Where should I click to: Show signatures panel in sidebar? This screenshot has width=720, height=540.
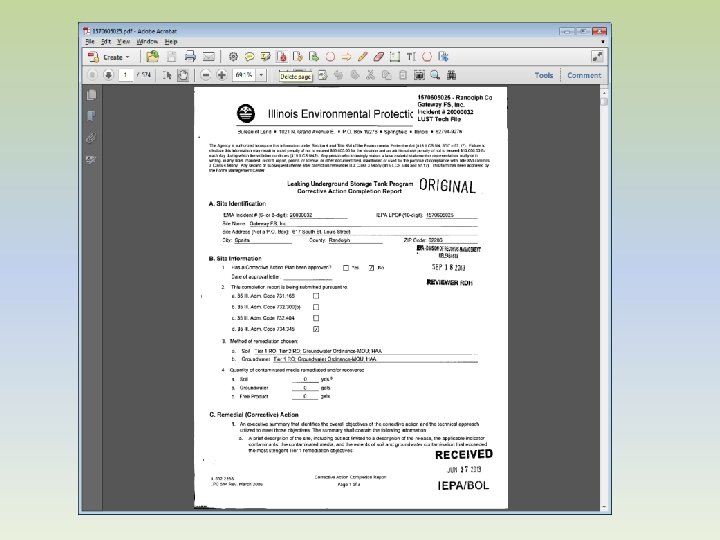click(x=91, y=159)
